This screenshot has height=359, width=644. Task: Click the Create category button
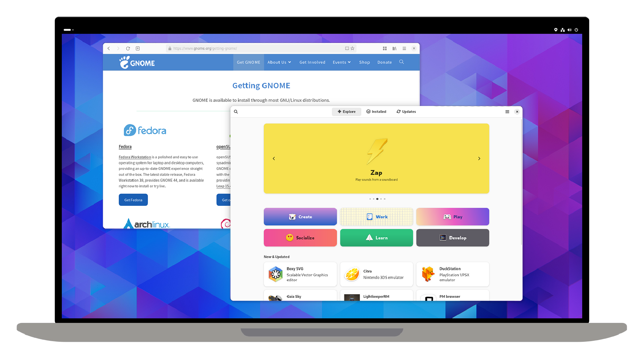[x=300, y=217]
